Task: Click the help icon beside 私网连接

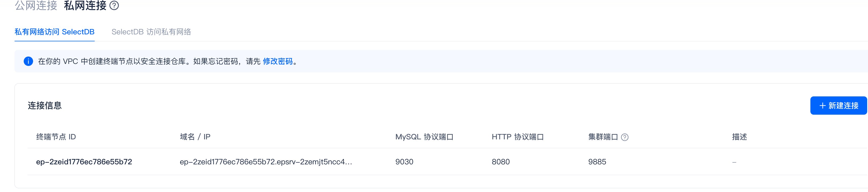Action: click(114, 6)
